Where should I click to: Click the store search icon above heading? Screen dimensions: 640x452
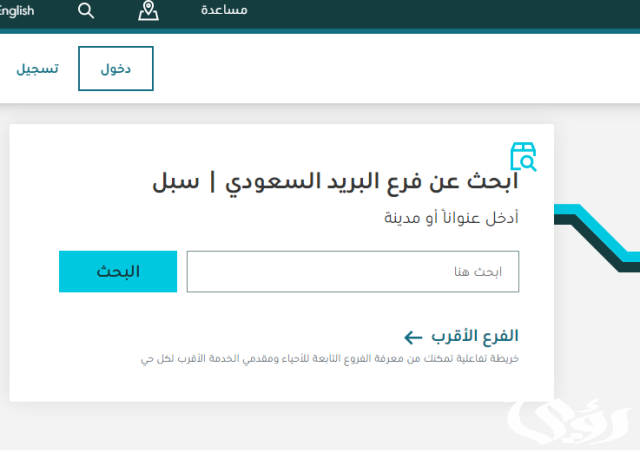(523, 156)
